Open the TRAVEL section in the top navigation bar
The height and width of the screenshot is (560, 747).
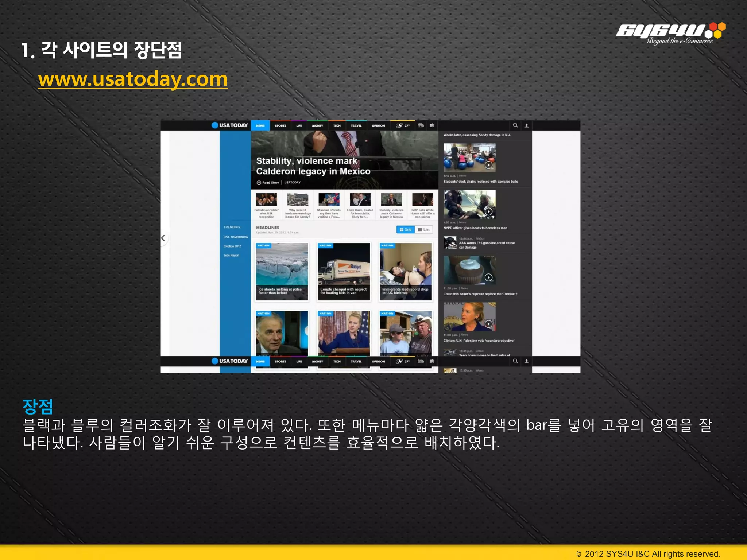click(x=356, y=126)
